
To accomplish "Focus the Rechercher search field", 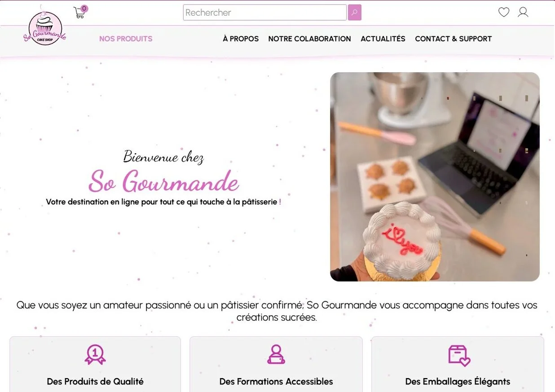I will pyautogui.click(x=265, y=13).
